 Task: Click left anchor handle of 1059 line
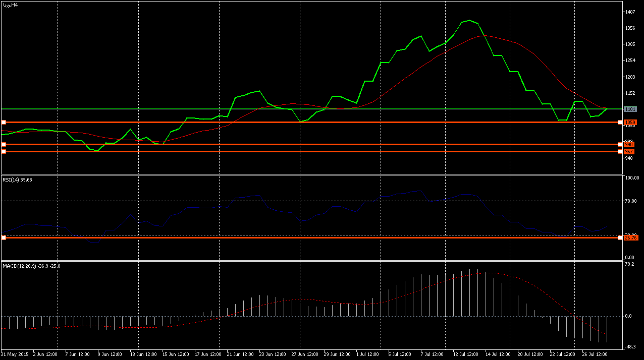(4, 123)
